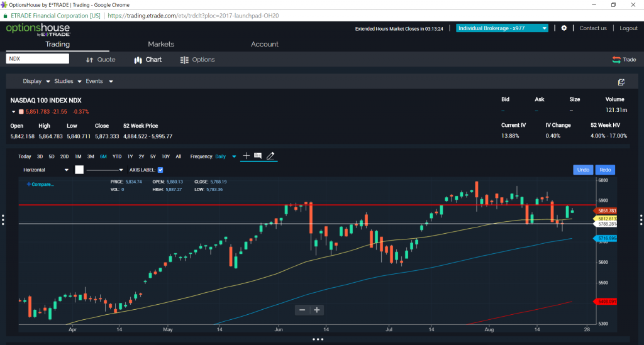Select the All time range

(178, 156)
